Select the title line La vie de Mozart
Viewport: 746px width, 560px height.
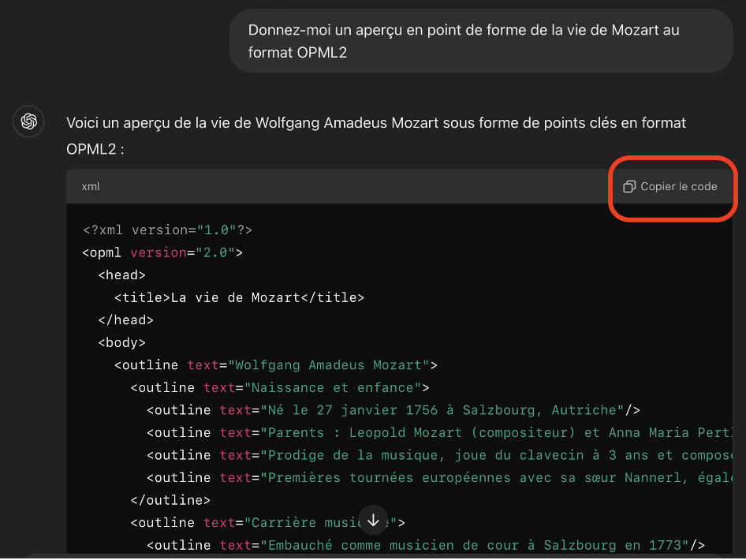pyautogui.click(x=239, y=298)
